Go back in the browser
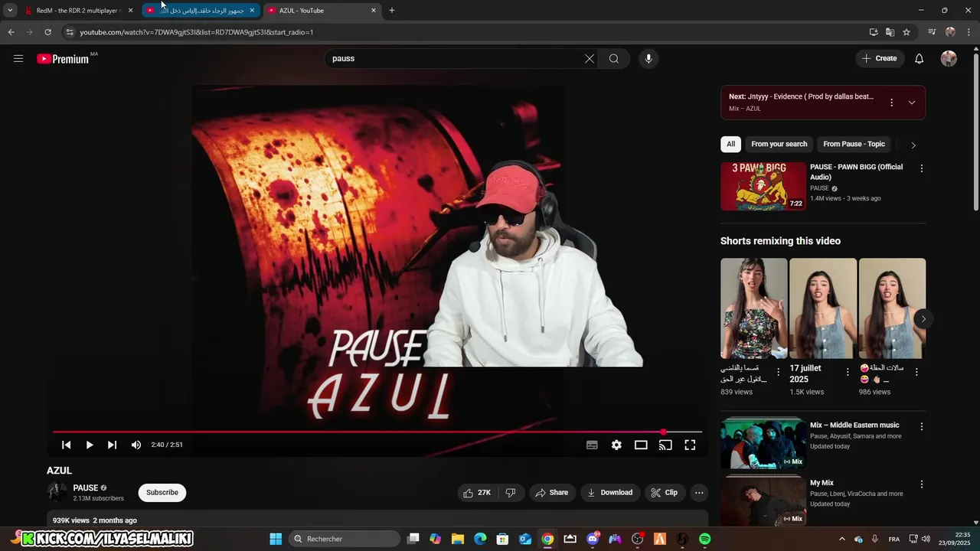This screenshot has height=551, width=980. click(x=11, y=32)
